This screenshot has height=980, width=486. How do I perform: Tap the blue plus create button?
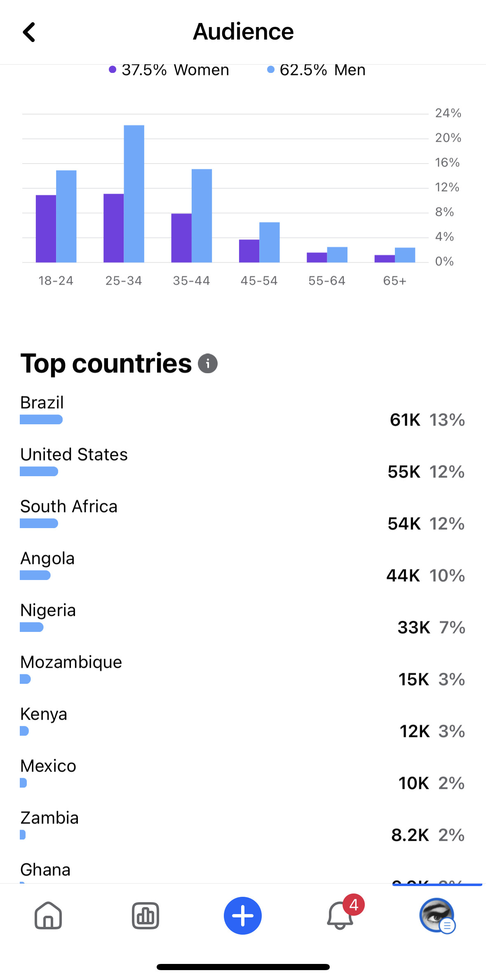click(x=243, y=915)
